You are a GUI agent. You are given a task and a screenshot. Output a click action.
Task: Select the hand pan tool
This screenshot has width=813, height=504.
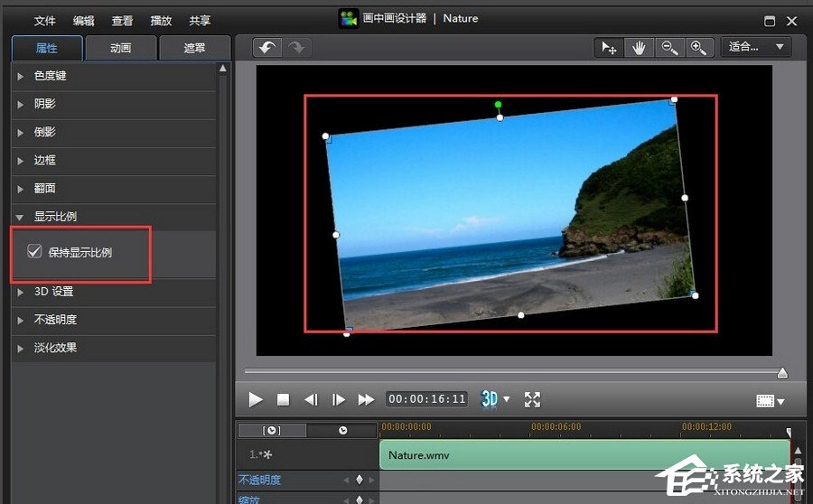tap(639, 48)
